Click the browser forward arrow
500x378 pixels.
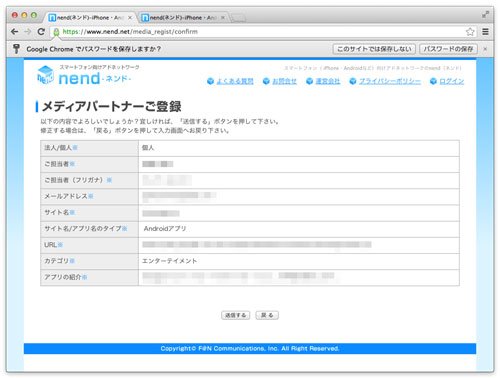tap(28, 32)
